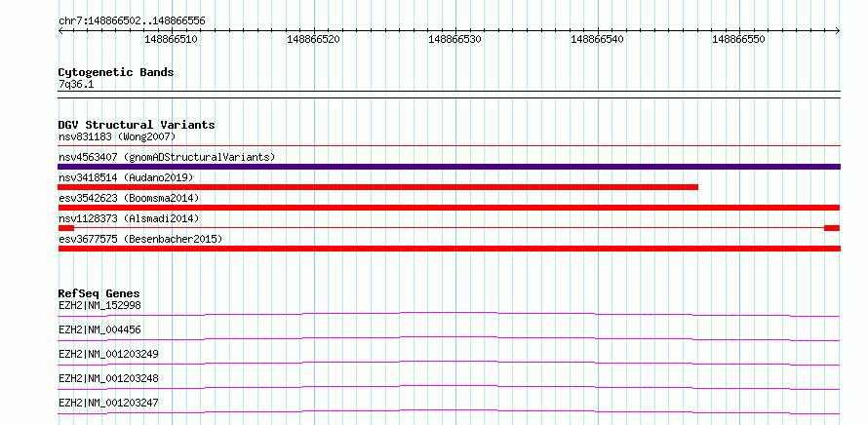Click the left red block of nsv1128373
This screenshot has width=868, height=425.
coord(66,228)
